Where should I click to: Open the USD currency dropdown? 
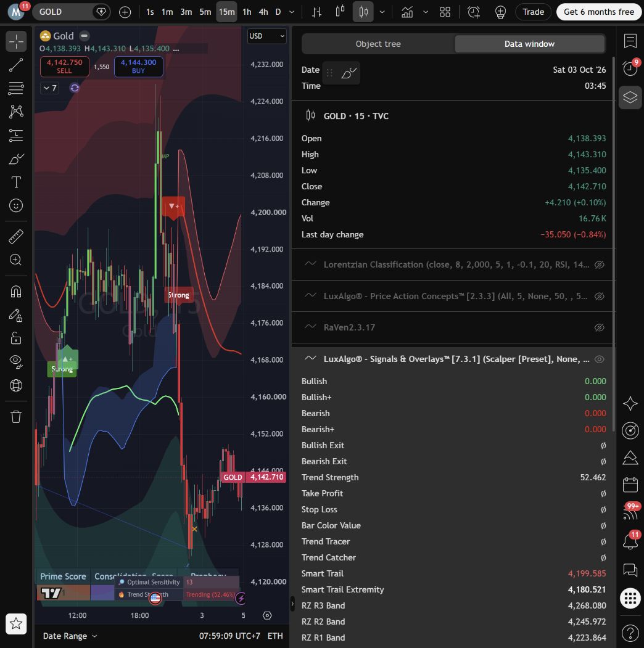point(266,36)
